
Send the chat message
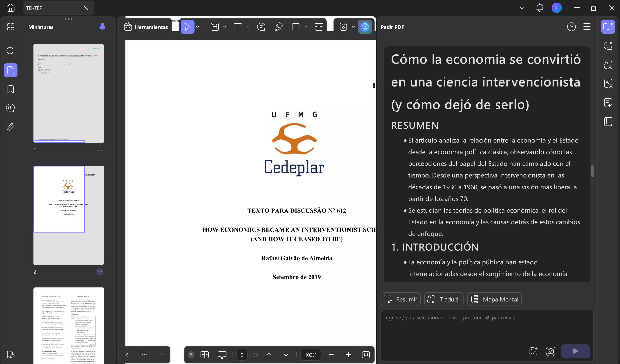tap(576, 351)
